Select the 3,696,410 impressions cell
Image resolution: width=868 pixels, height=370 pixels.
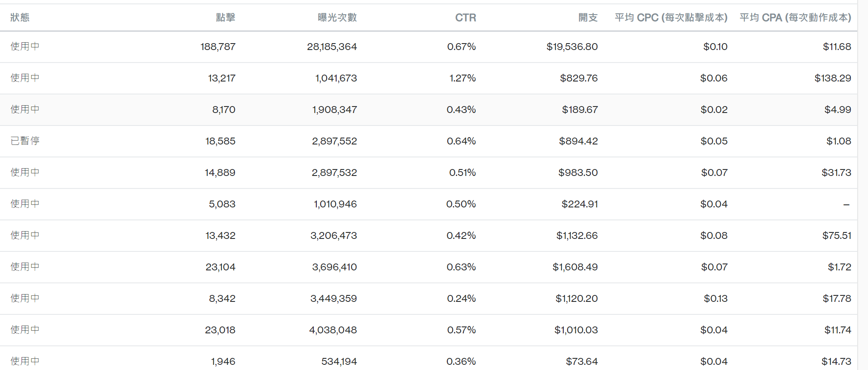[334, 267]
